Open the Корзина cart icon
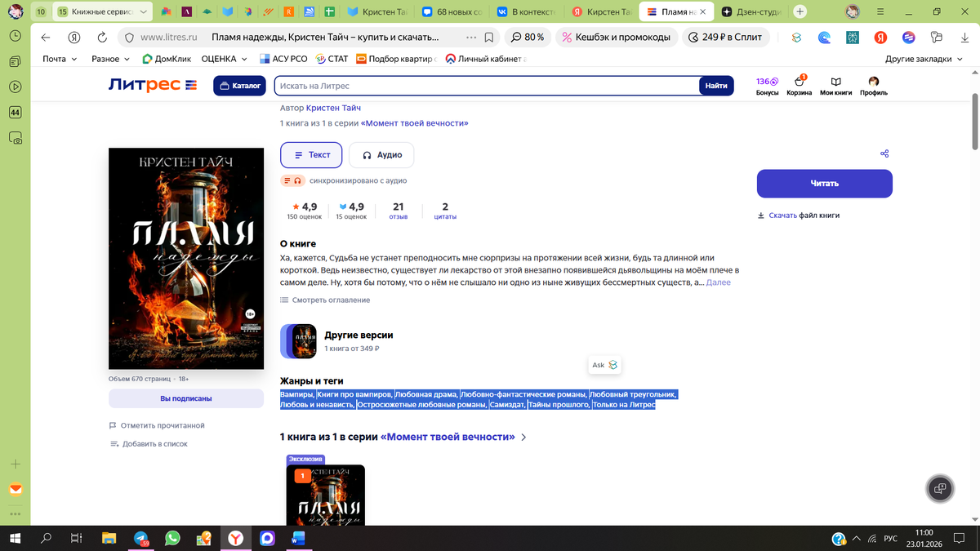The width and height of the screenshot is (980, 551). point(800,86)
